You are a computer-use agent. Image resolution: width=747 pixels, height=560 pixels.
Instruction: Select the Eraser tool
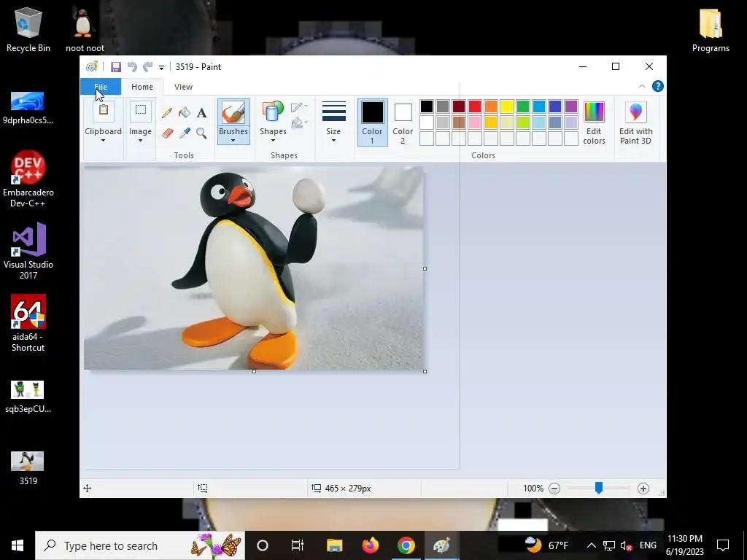coord(167,133)
